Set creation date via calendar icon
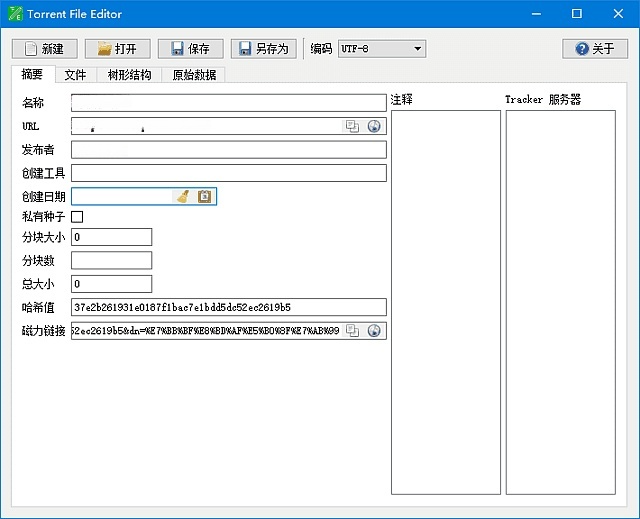 [x=204, y=197]
